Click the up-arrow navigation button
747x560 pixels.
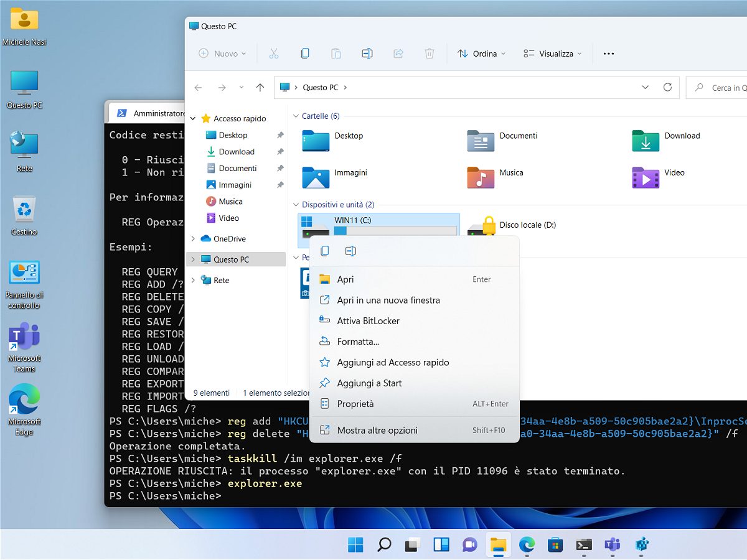[260, 88]
